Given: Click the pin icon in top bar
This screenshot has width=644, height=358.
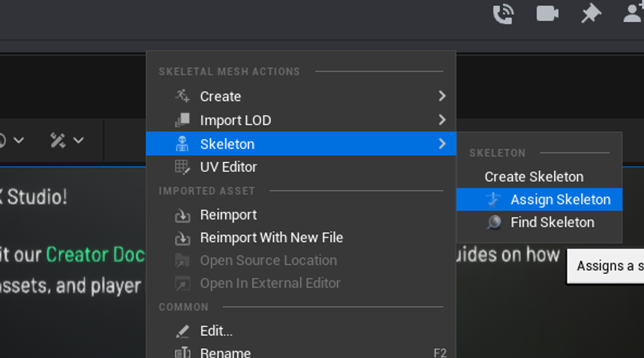Looking at the screenshot, I should (591, 14).
